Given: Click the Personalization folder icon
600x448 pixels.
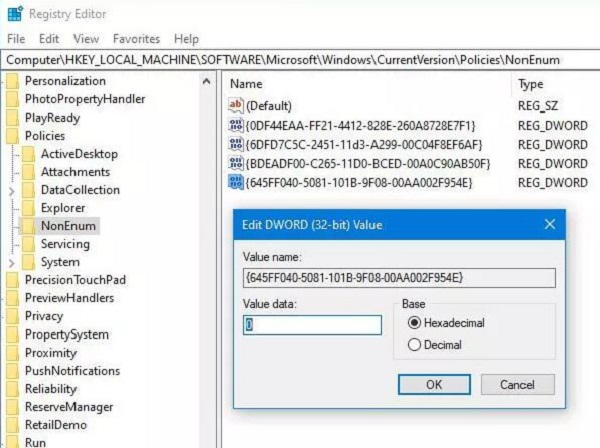Looking at the screenshot, I should coord(13,81).
